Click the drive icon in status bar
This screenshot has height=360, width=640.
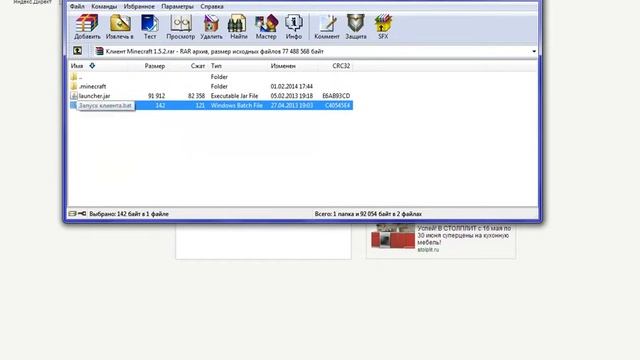(73, 213)
